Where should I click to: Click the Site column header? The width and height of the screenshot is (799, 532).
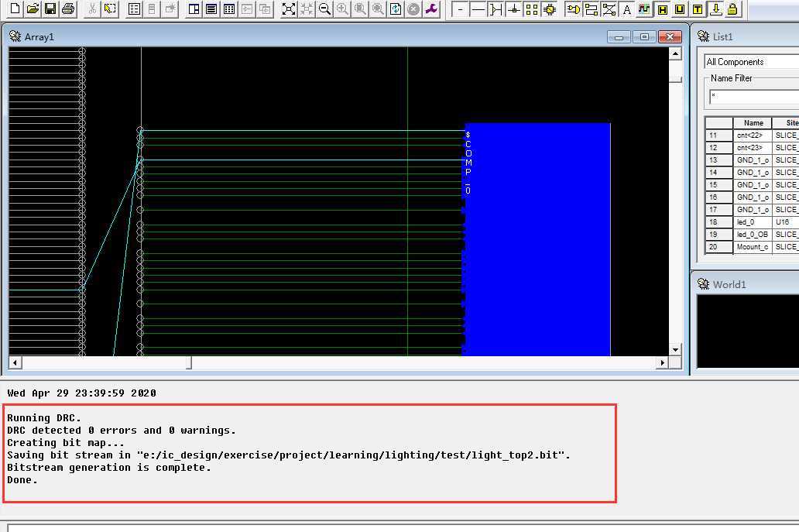[x=787, y=123]
